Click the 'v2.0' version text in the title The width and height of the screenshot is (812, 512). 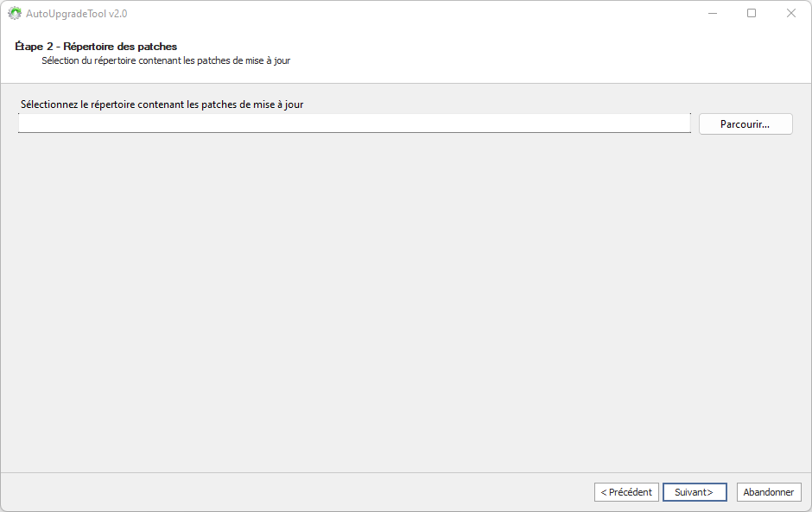[x=117, y=14]
